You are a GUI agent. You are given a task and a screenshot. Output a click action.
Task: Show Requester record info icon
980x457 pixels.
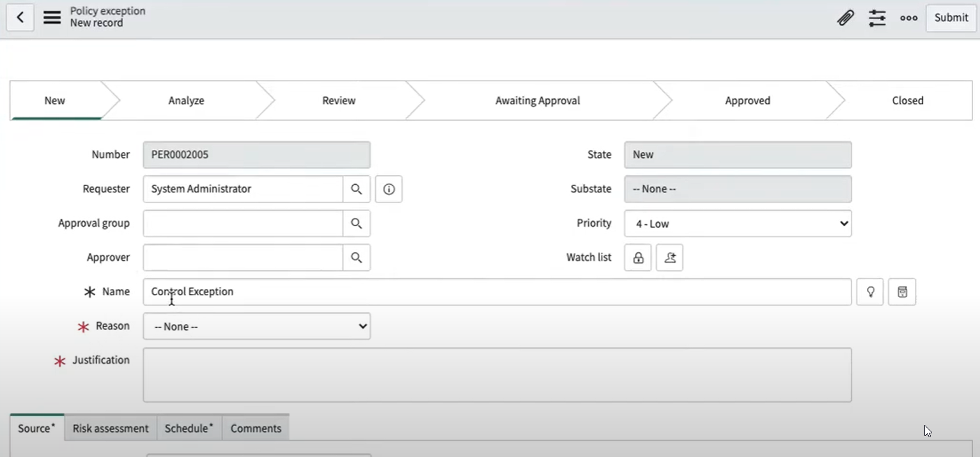(x=389, y=189)
